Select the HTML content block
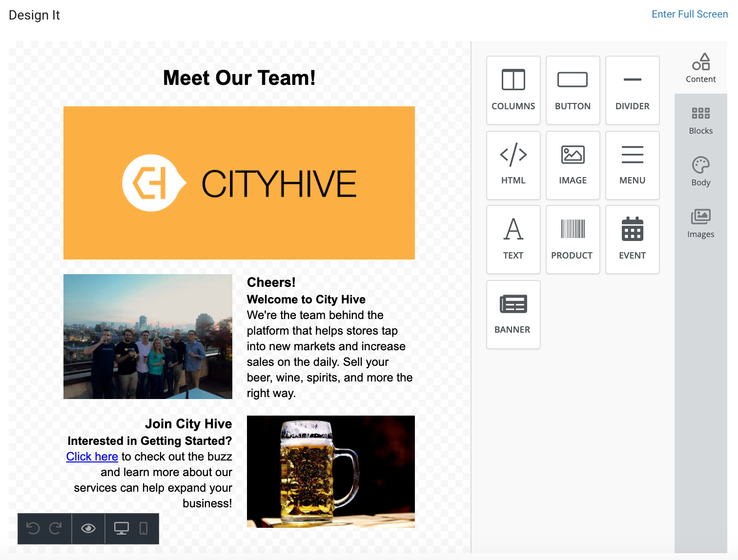 click(513, 165)
